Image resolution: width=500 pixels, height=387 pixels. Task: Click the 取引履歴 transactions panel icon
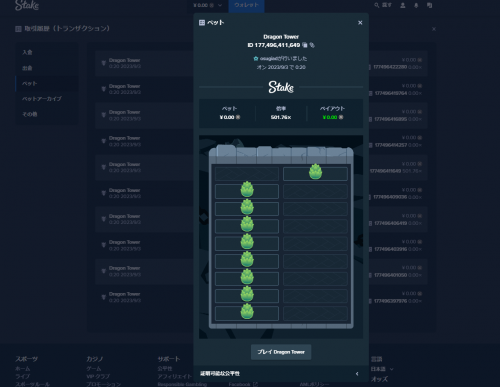tap(18, 29)
